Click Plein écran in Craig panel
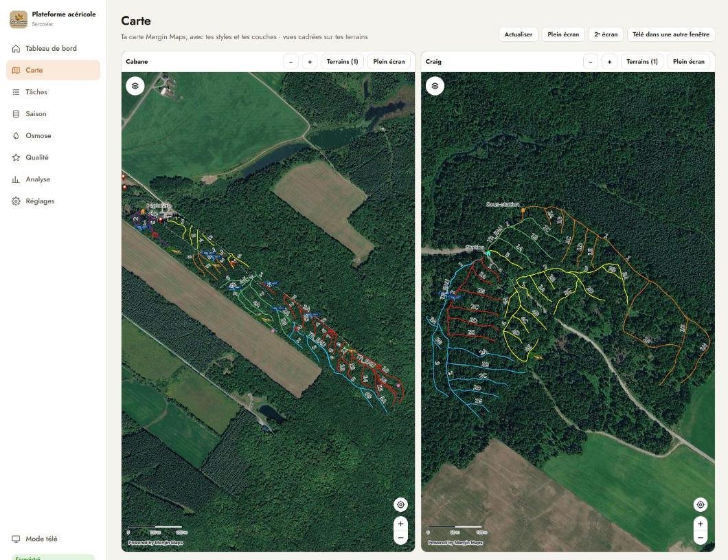 (689, 62)
